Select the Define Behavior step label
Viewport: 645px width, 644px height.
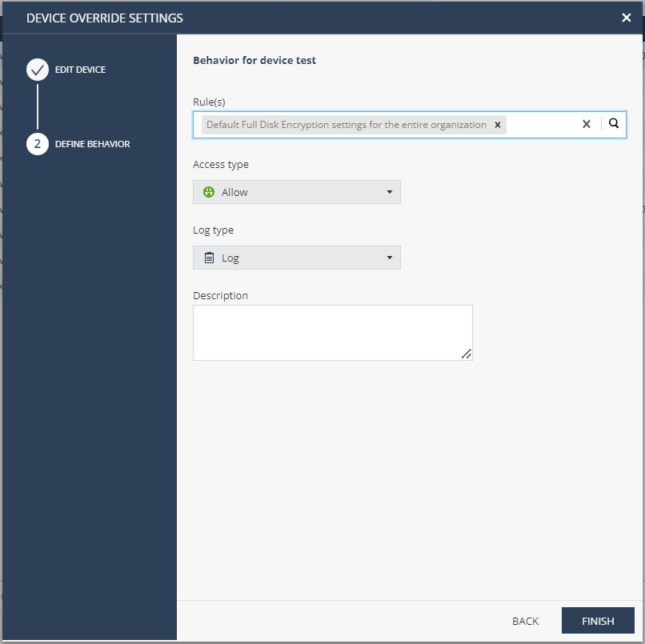coord(93,144)
